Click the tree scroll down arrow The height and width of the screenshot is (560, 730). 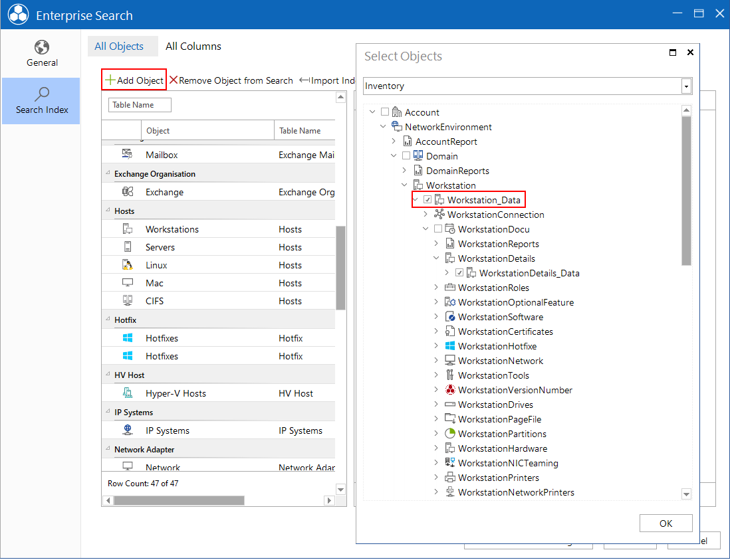pos(686,494)
